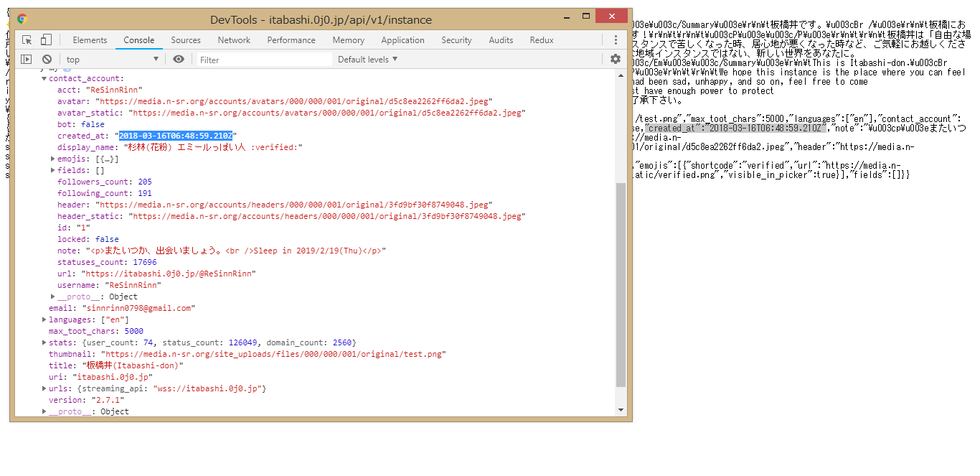This screenshot has width=980, height=476.
Task: Click the bot value false
Action: 93,124
